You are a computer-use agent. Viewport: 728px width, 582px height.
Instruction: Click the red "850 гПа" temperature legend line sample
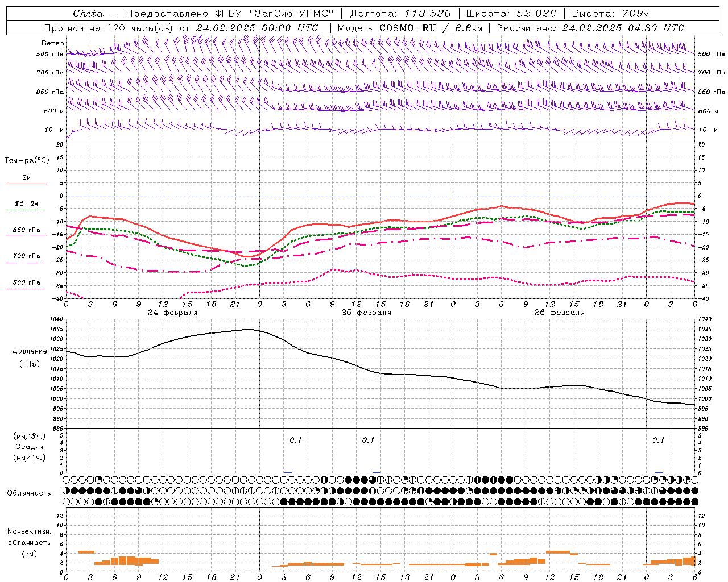click(26, 236)
